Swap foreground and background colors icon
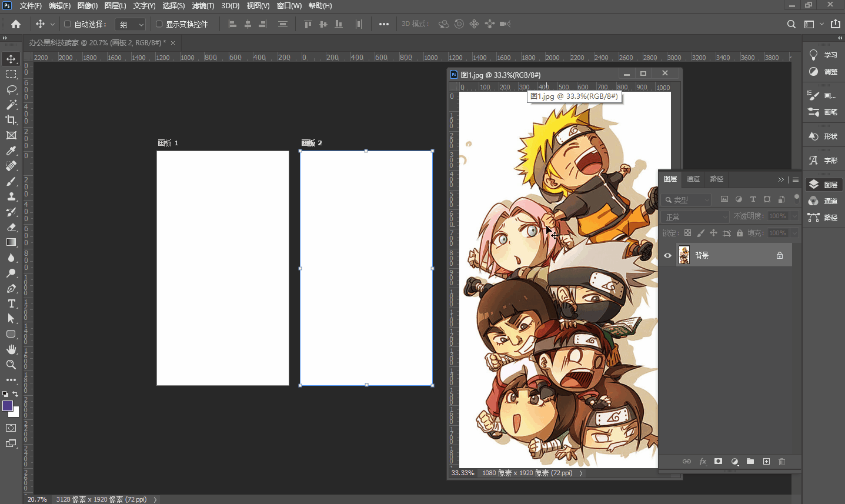The image size is (845, 504). (16, 394)
